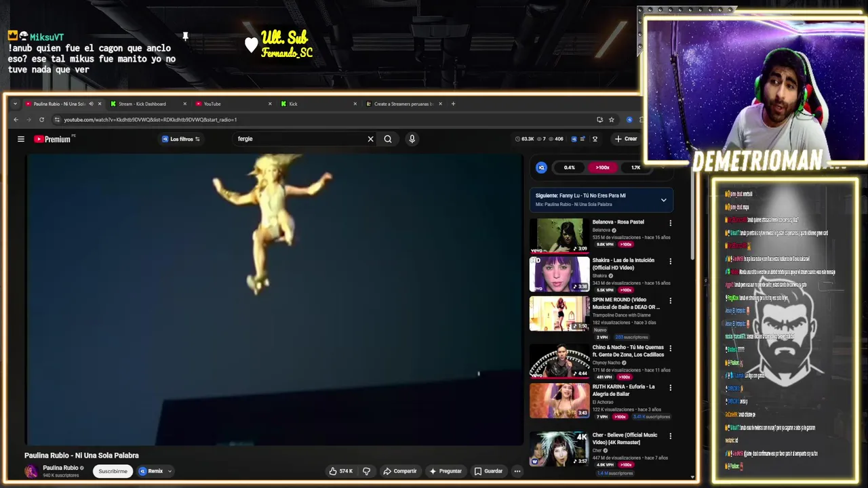Bookmark page with star icon
This screenshot has width=868, height=488.
coord(612,120)
